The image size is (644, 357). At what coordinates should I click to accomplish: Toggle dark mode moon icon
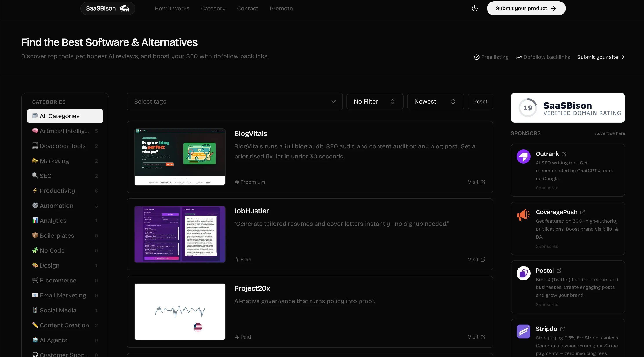tap(475, 9)
